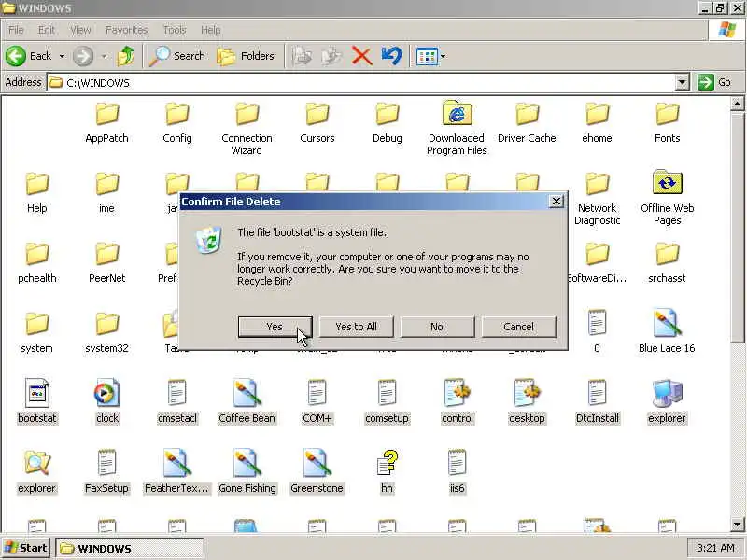Select the Network Diagnostic folder

pos(597,199)
